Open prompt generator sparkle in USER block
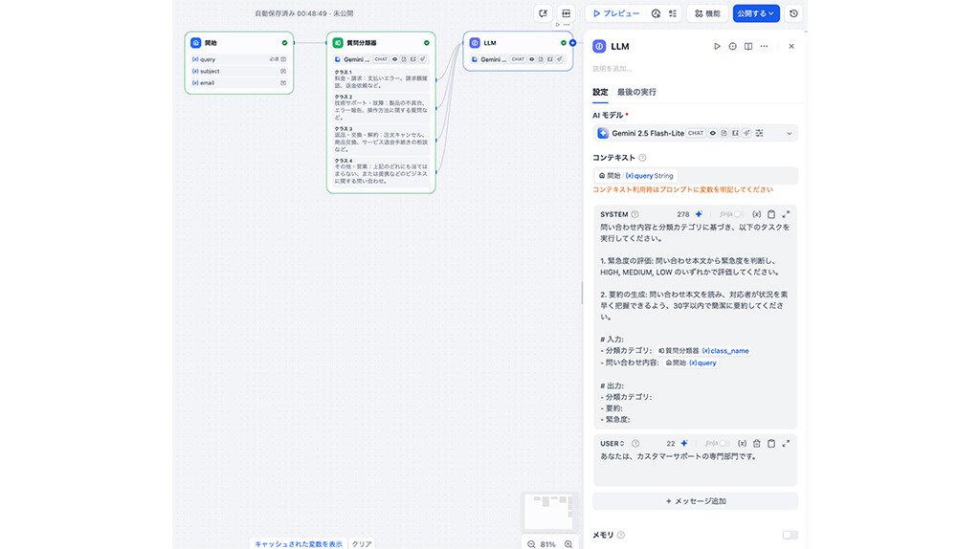 684,444
